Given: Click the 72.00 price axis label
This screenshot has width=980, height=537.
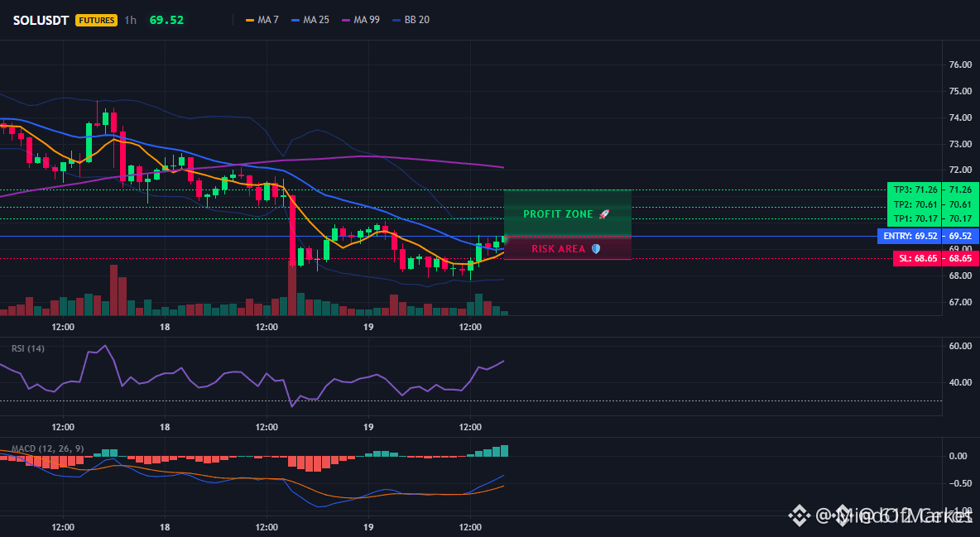Looking at the screenshot, I should pyautogui.click(x=960, y=170).
